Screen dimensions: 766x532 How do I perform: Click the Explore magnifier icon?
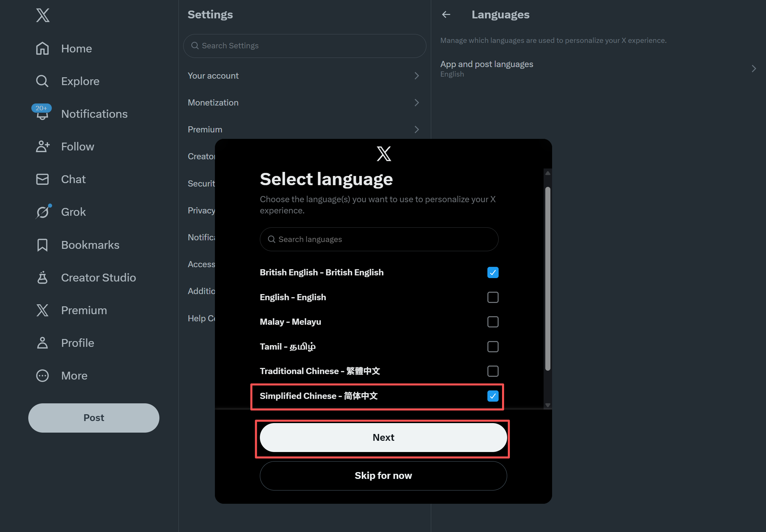(43, 81)
